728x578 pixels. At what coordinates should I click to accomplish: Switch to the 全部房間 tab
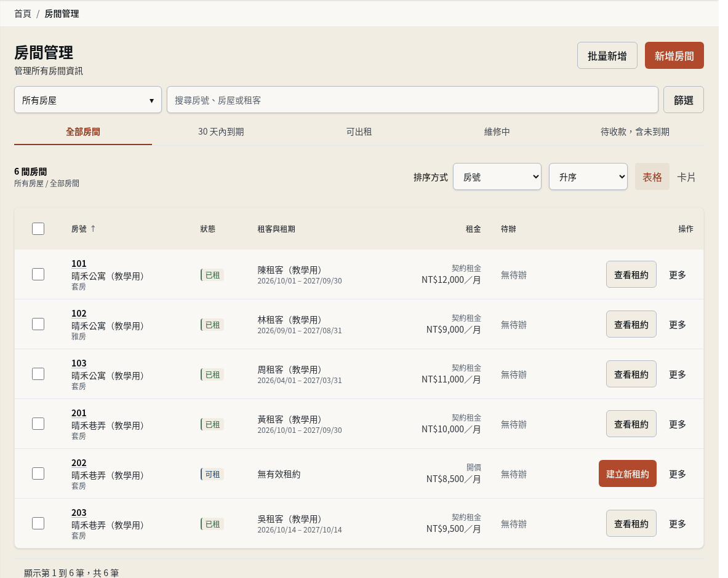coord(83,132)
